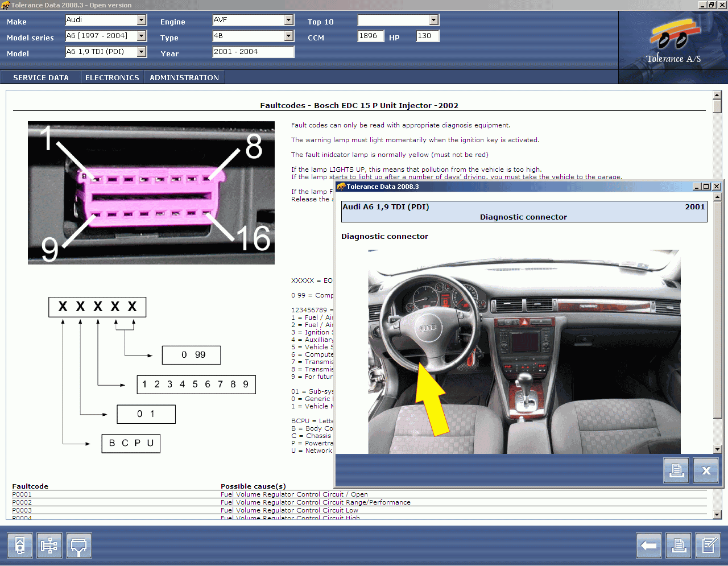
Task: Click the '0 1' box in diagram
Action: click(x=146, y=414)
